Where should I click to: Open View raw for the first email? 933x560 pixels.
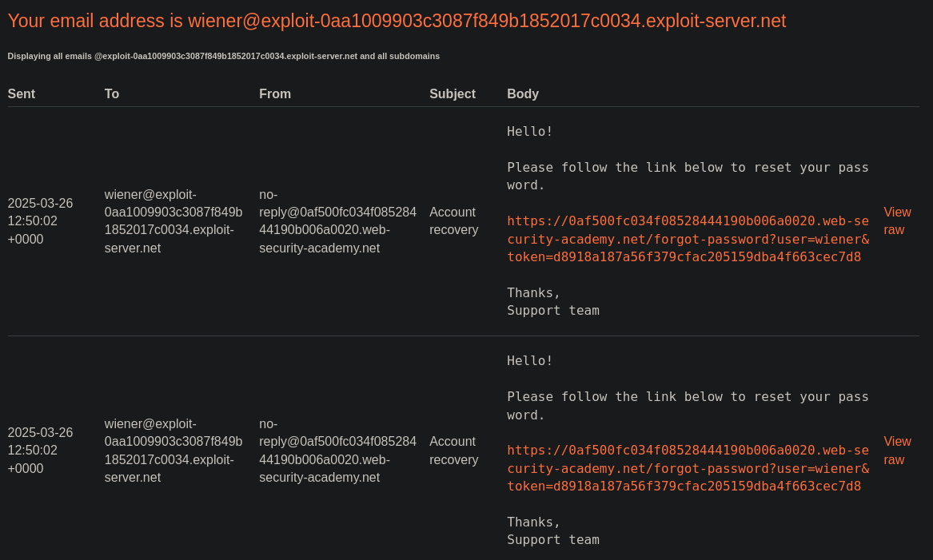pyautogui.click(x=897, y=221)
